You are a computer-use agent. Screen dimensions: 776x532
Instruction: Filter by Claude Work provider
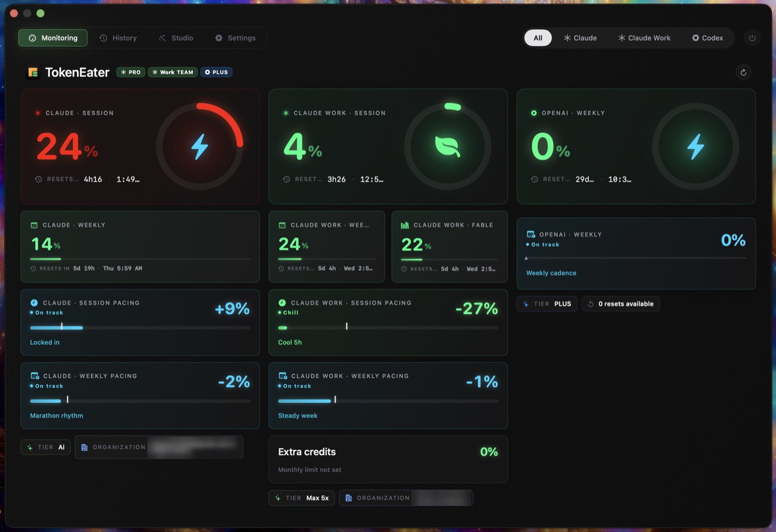(x=644, y=38)
